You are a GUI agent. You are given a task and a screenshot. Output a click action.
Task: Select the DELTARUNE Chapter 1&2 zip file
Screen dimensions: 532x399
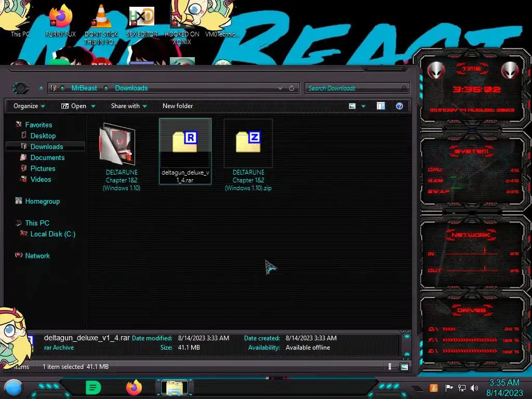[x=248, y=156]
